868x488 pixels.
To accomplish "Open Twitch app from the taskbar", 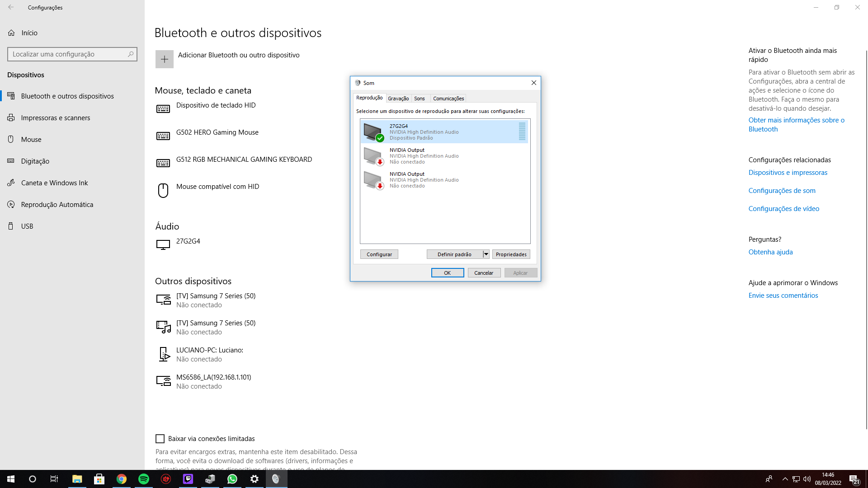I will tap(188, 479).
